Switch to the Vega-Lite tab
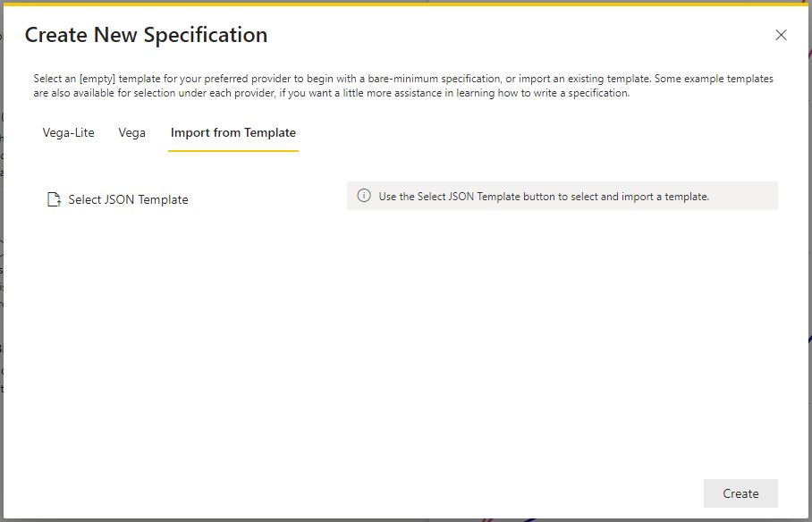812x522 pixels. [x=68, y=132]
